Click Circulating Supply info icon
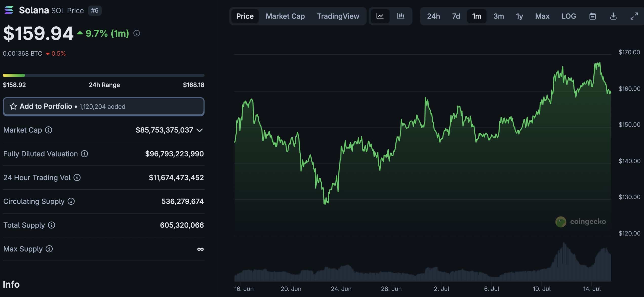 [x=71, y=201]
